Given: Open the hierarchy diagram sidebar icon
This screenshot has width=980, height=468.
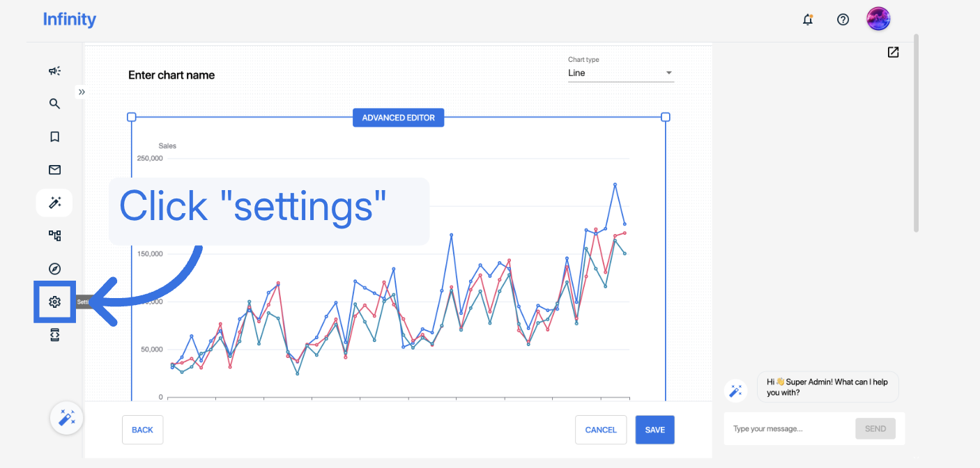Looking at the screenshot, I should (54, 235).
